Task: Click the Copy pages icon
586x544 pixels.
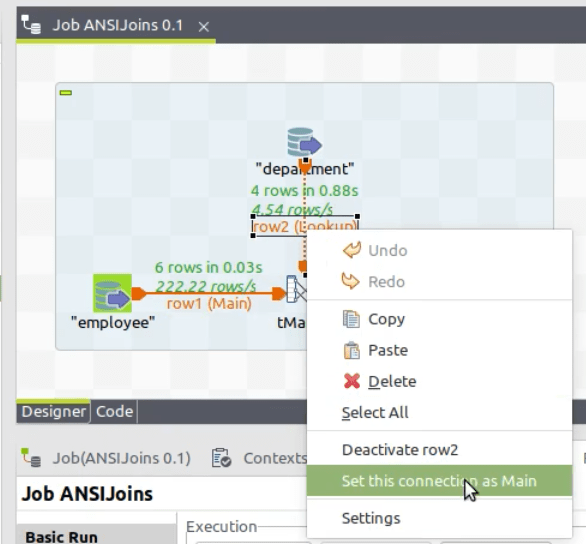Action: coord(351,319)
